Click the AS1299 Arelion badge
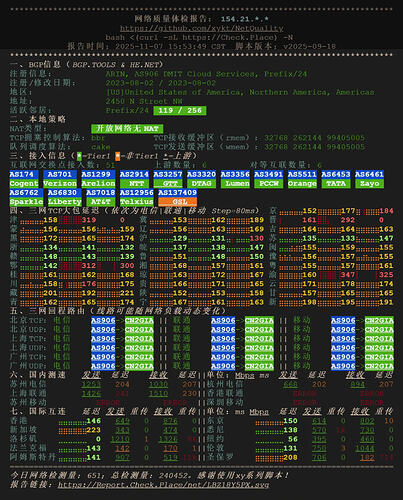The width and height of the screenshot is (403, 500). click(98, 179)
